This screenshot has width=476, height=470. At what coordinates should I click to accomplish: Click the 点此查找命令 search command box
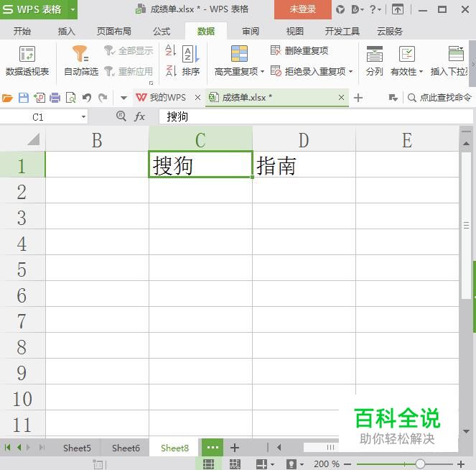coord(439,98)
